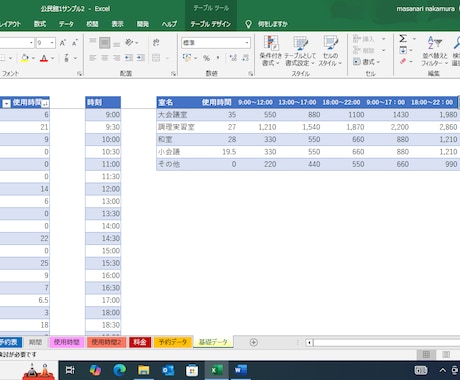Open the 表示 ribbon tab

click(x=117, y=24)
